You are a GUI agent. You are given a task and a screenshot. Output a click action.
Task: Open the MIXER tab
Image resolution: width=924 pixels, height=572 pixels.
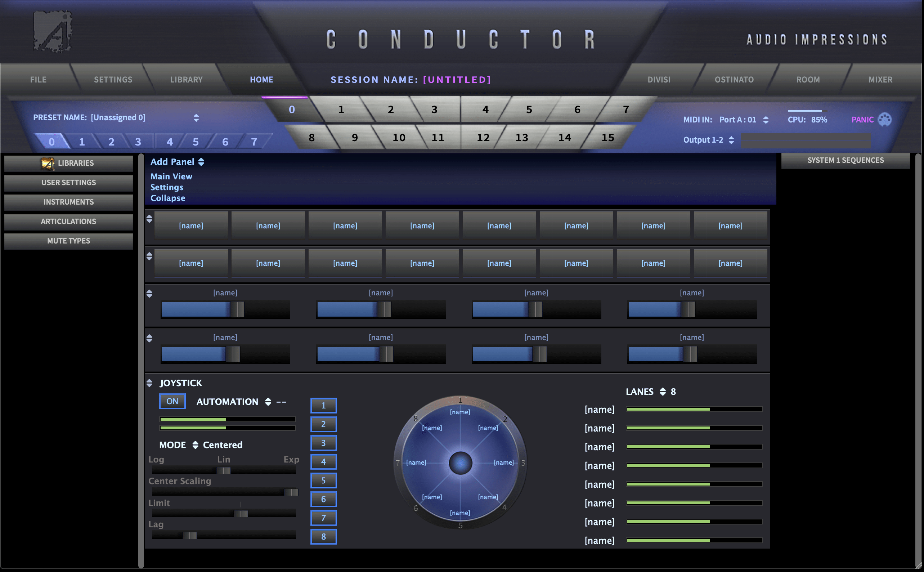pos(880,80)
